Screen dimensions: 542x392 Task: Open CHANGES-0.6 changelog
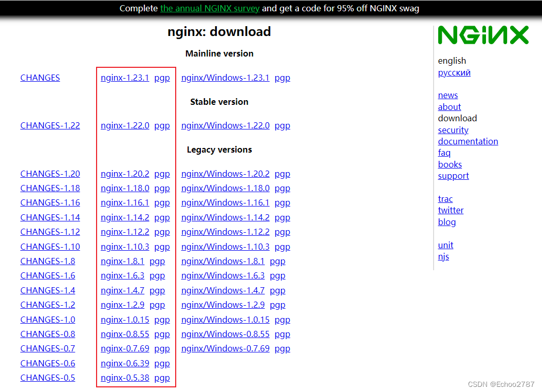pyautogui.click(x=48, y=363)
